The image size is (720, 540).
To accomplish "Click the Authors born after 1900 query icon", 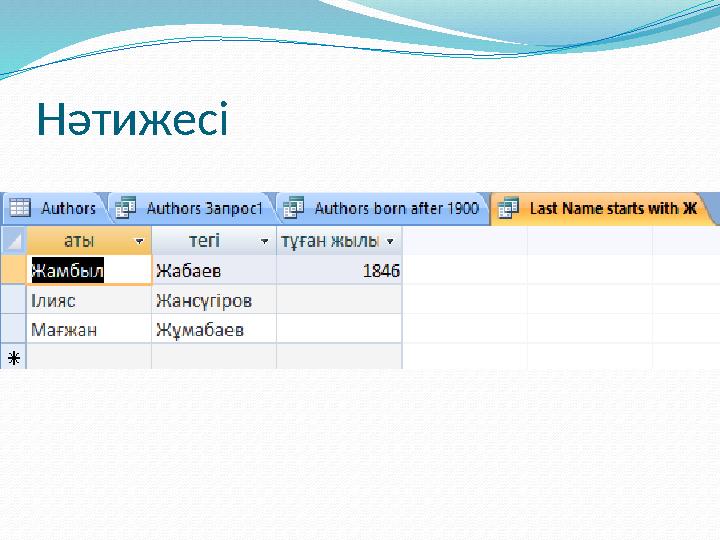I will [293, 208].
